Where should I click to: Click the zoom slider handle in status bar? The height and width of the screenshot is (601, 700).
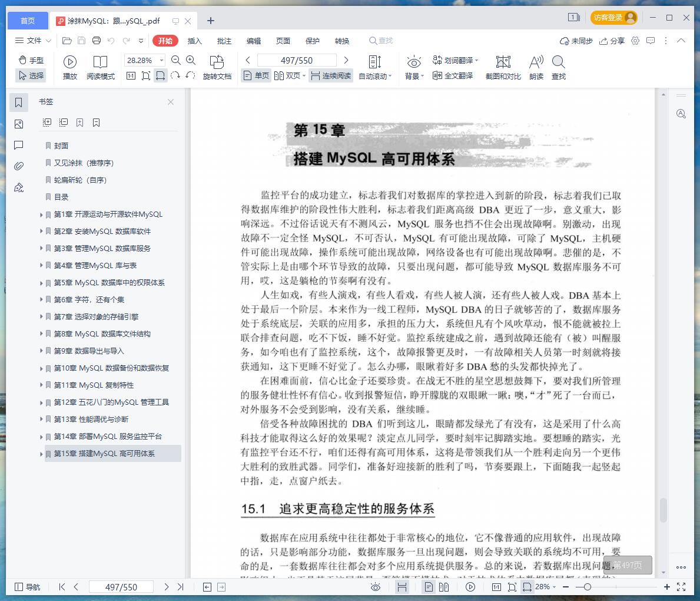click(x=588, y=587)
